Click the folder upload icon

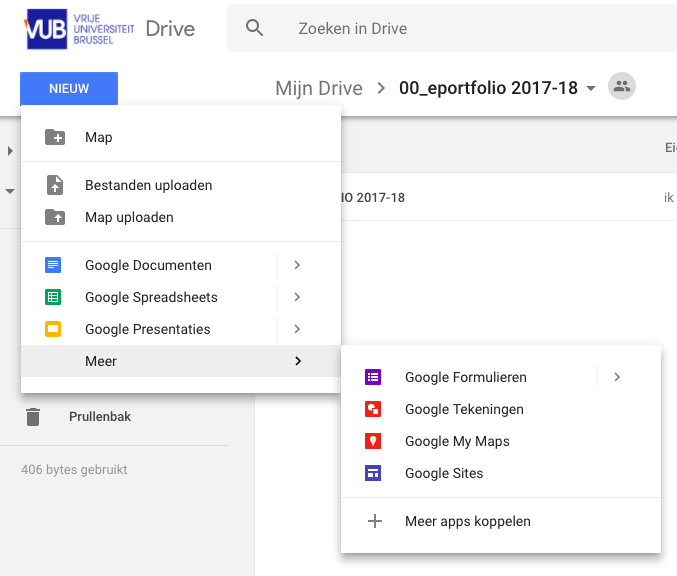[55, 217]
